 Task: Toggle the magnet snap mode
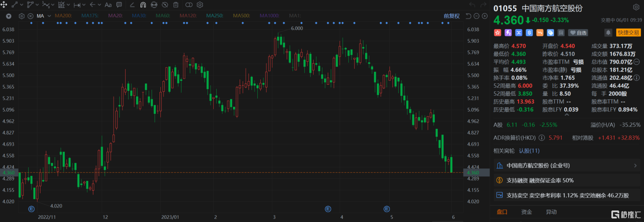pos(143,5)
